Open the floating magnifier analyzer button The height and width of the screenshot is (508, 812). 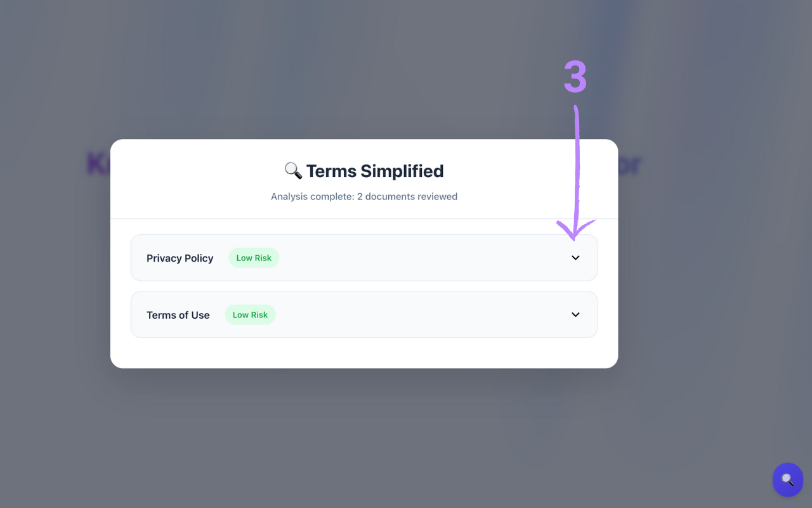(787, 479)
